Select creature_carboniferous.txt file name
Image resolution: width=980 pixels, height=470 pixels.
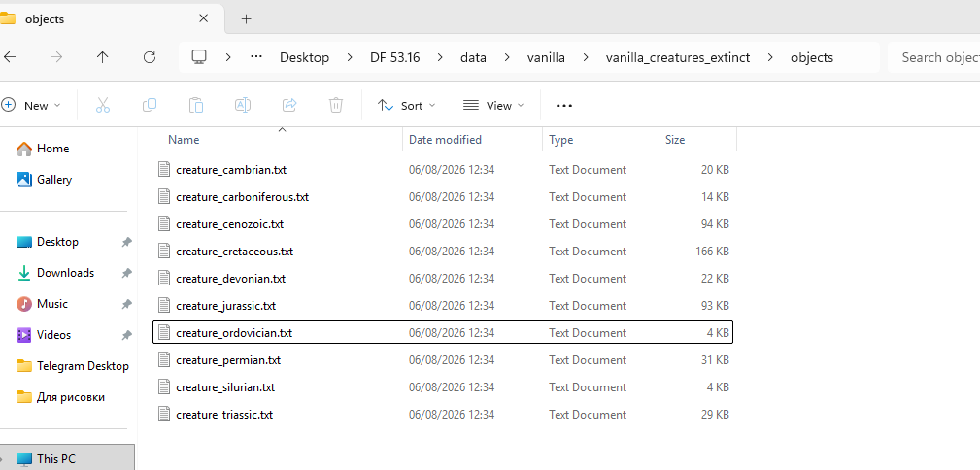243,197
